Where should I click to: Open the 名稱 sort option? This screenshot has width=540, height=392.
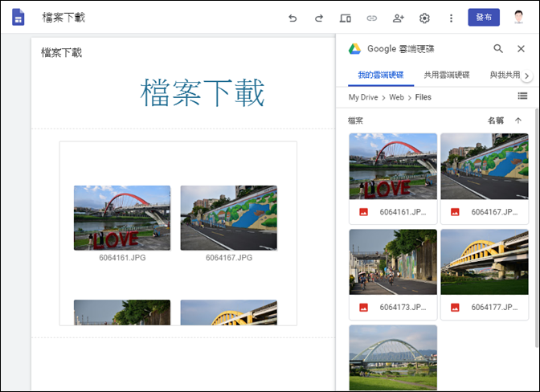pyautogui.click(x=496, y=120)
